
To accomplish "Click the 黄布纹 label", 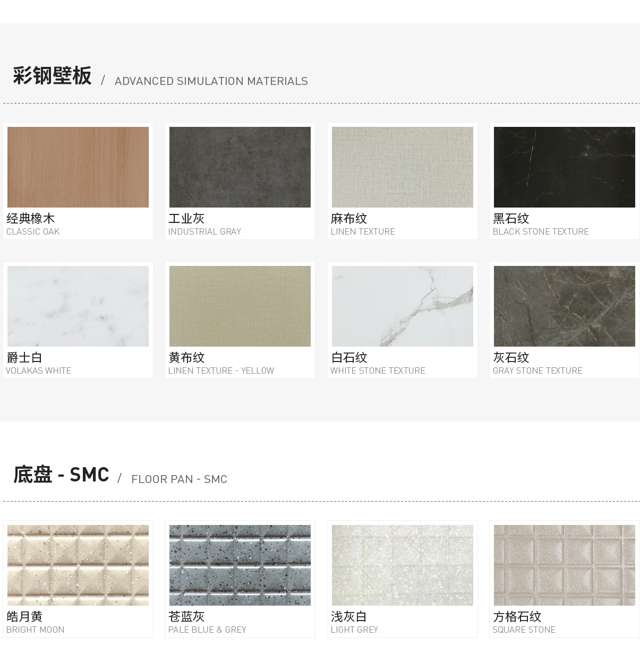I will 186,358.
